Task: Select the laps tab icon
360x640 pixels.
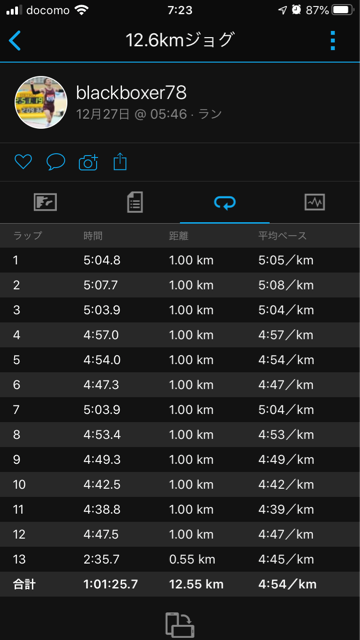Action: click(225, 202)
